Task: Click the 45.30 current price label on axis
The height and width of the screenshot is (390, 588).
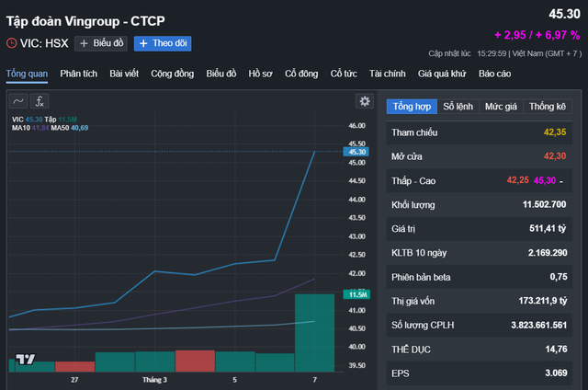Action: [357, 152]
